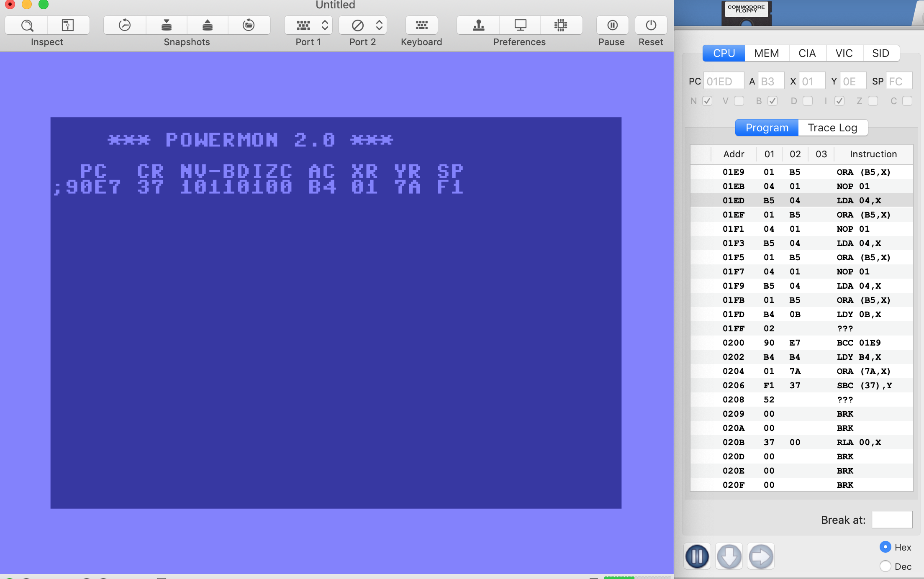Pause the emulator with the Pause icon
924x579 pixels.
(612, 25)
